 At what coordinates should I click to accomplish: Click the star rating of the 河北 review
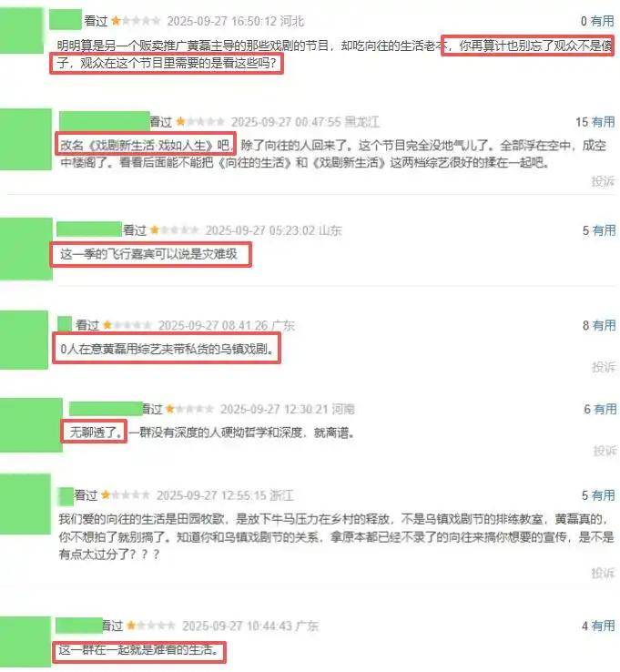point(136,21)
